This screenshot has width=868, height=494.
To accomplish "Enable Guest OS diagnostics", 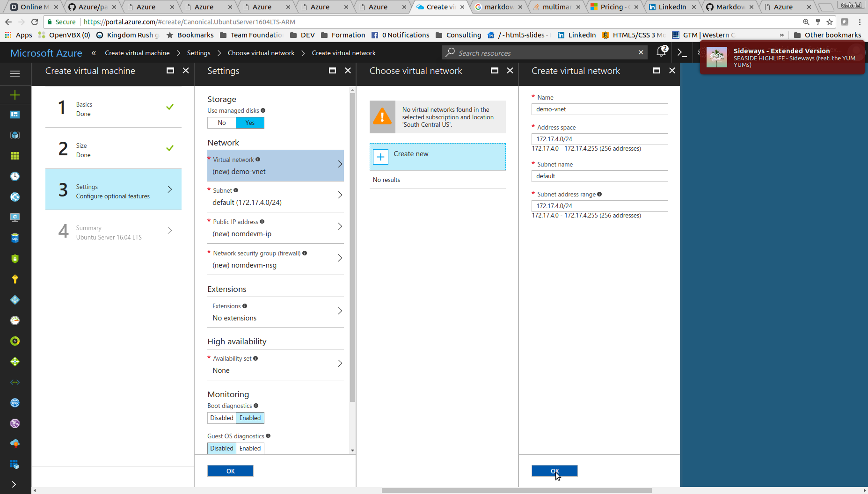I will pyautogui.click(x=250, y=448).
